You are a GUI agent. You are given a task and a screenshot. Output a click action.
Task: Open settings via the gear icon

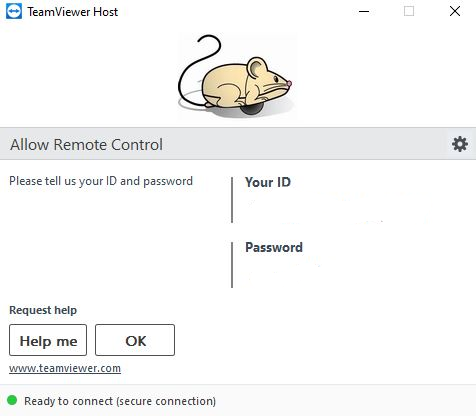tap(460, 144)
